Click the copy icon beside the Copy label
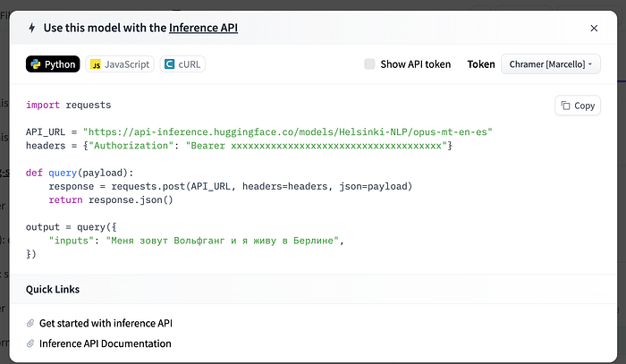The height and width of the screenshot is (364, 626). tap(565, 106)
